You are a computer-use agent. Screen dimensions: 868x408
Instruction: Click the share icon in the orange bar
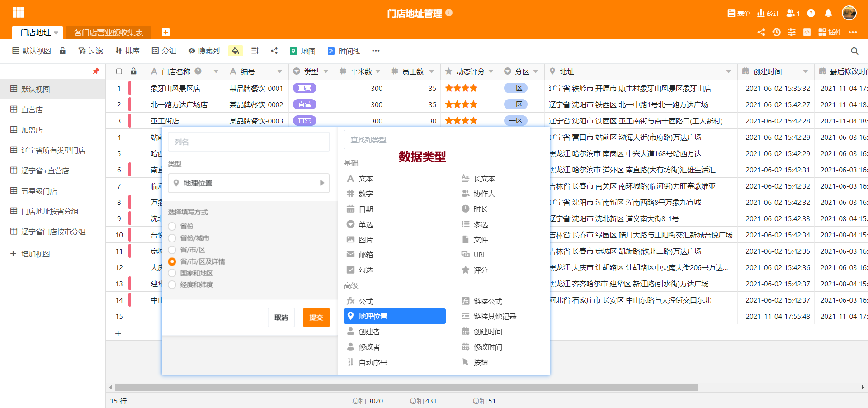[x=761, y=32]
